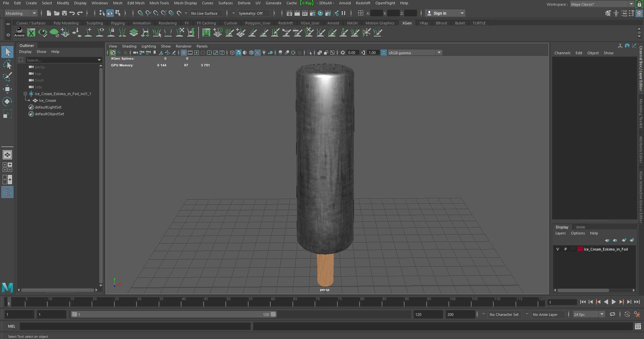Toggle the viewport grid display icon

click(x=184, y=53)
